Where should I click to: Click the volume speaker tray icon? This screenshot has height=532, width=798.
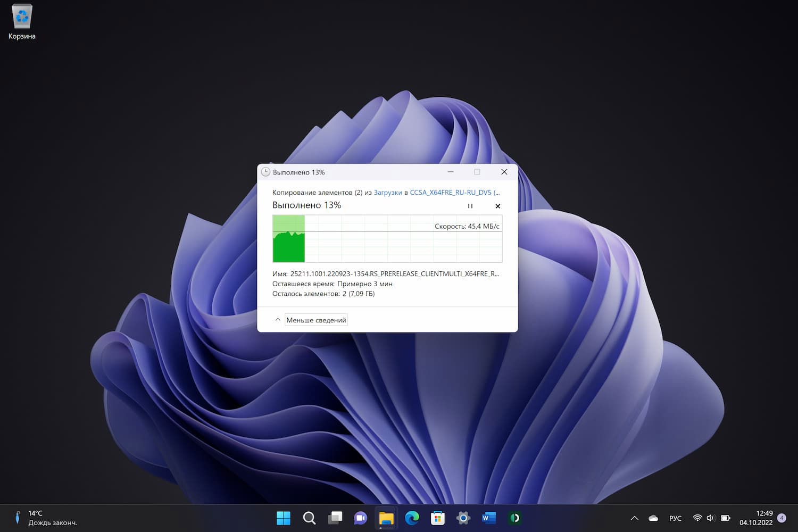tap(711, 518)
